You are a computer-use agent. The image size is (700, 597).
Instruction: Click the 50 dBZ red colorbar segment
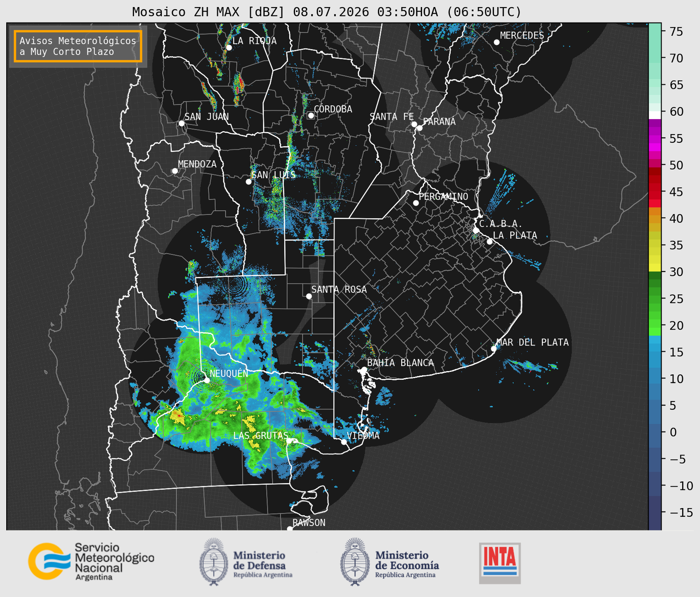click(x=655, y=165)
